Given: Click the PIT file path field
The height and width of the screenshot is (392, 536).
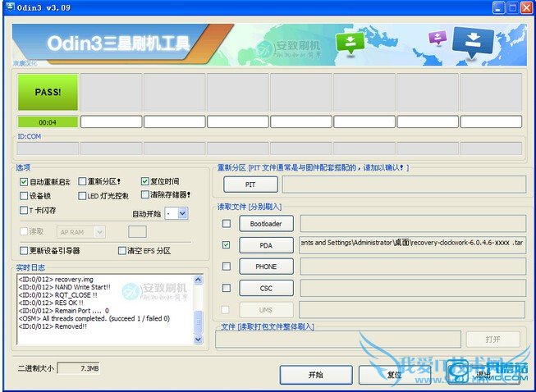Looking at the screenshot, I should [x=404, y=185].
